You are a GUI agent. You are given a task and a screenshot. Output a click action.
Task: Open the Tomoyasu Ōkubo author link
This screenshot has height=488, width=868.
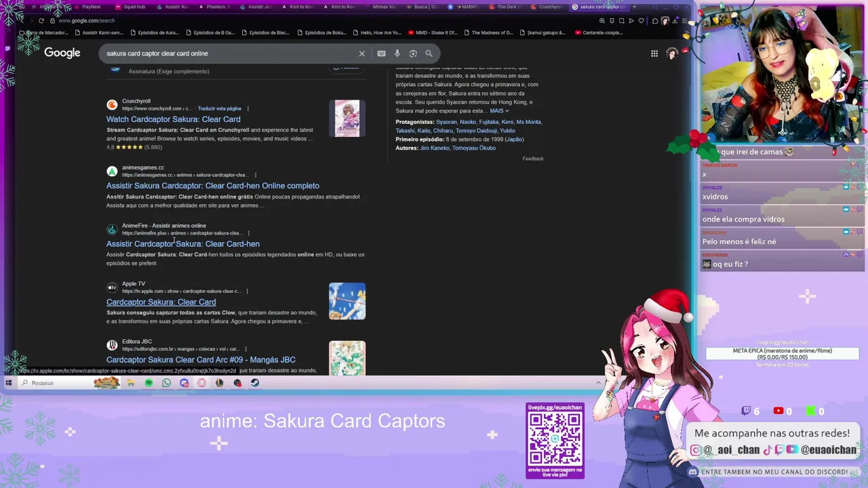click(474, 148)
